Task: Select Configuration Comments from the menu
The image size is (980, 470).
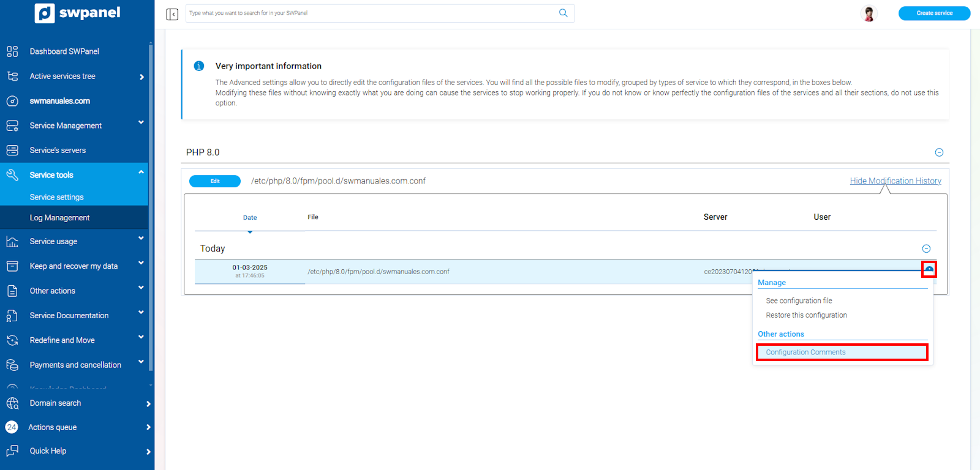Action: click(x=805, y=352)
